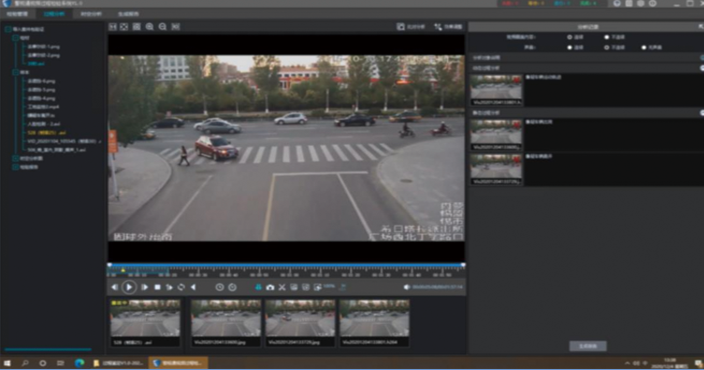Step back to the previous frame
The image size is (704, 370).
(114, 287)
